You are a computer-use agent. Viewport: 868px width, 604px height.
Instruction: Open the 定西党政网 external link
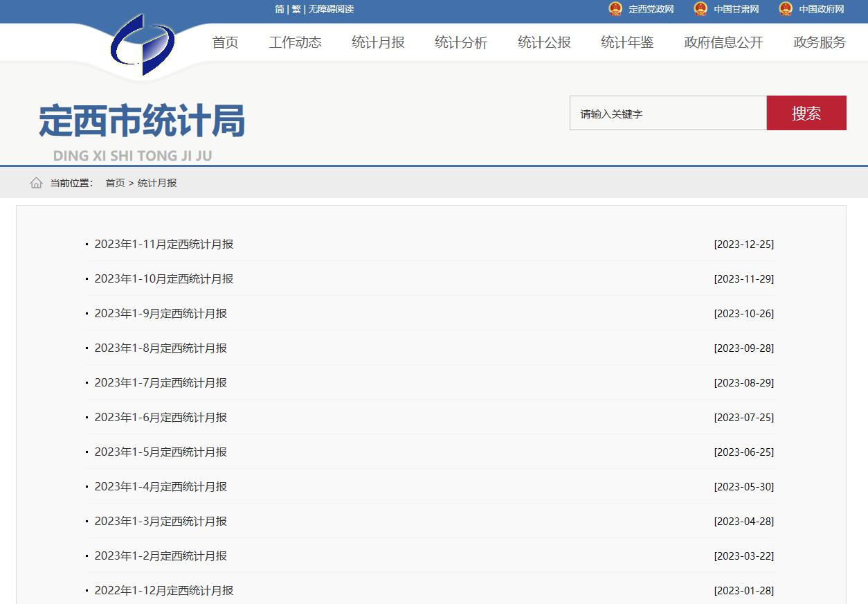(x=651, y=9)
